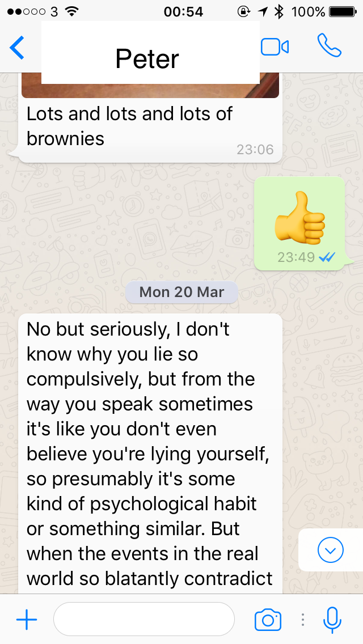Tap the message text input field
The height and width of the screenshot is (644, 363).
[144, 619]
